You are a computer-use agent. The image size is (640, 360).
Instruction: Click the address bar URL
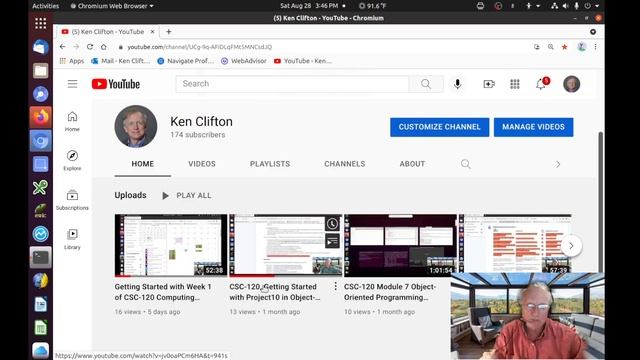pyautogui.click(x=200, y=47)
